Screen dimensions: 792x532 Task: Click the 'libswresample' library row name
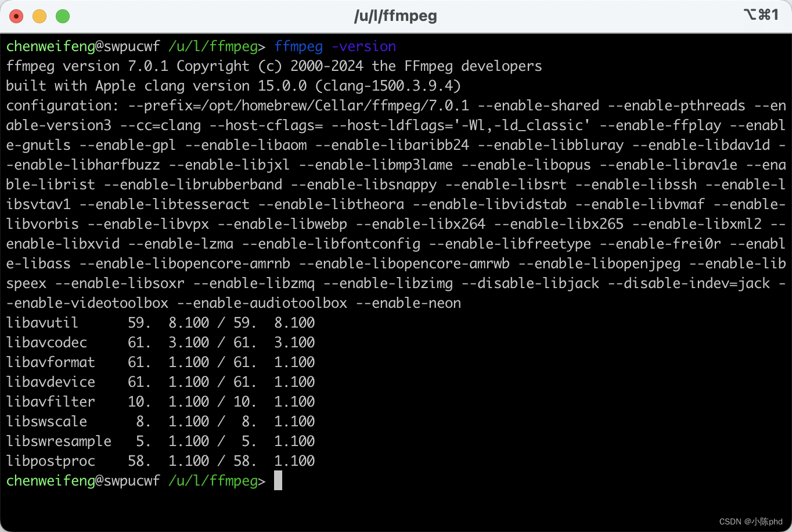(x=59, y=441)
